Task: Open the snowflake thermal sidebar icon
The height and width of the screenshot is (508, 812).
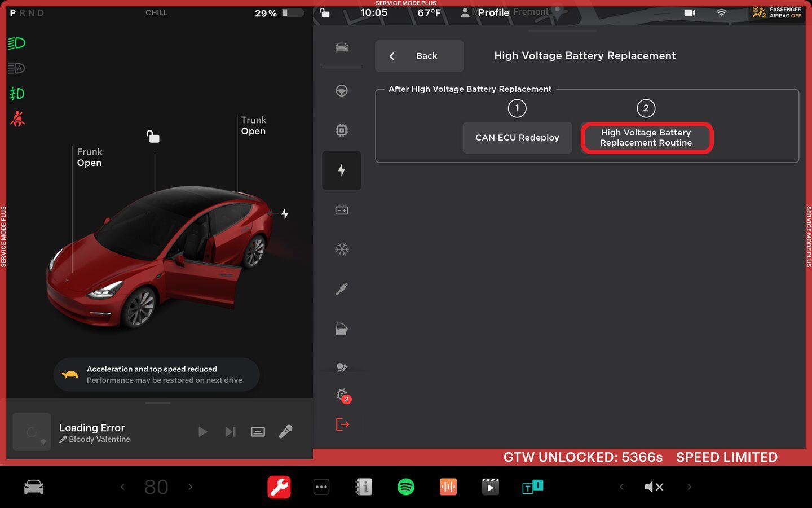Action: tap(342, 249)
